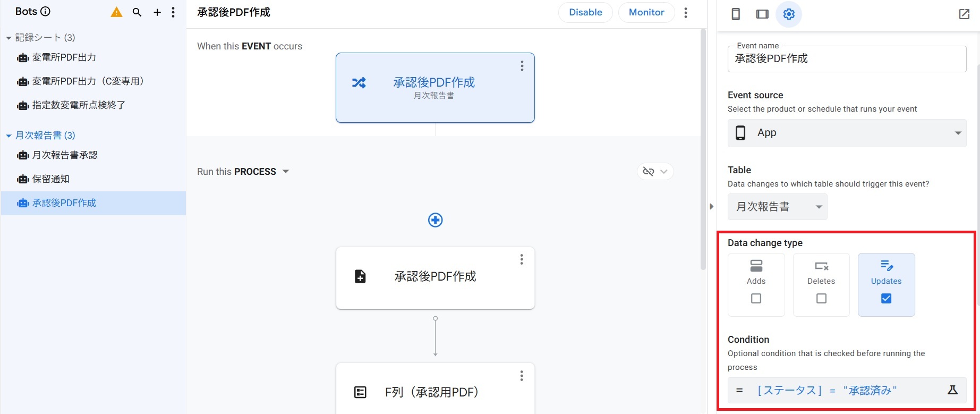The width and height of the screenshot is (980, 414).
Task: Open expression assistant flask icon
Action: tap(952, 391)
